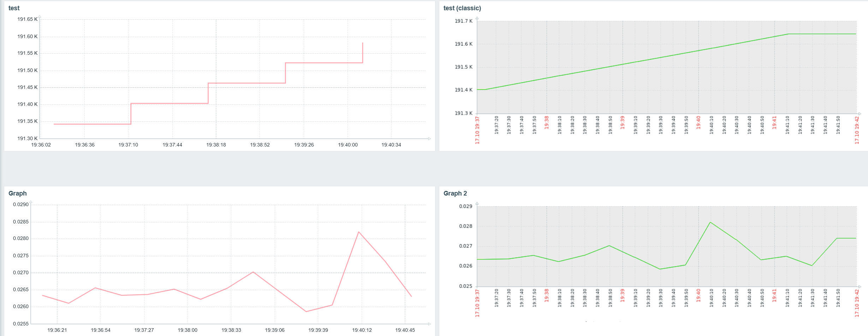Viewport: 868px width, 336px height.
Task: Click the "test (classic)" widget title
Action: pos(462,8)
